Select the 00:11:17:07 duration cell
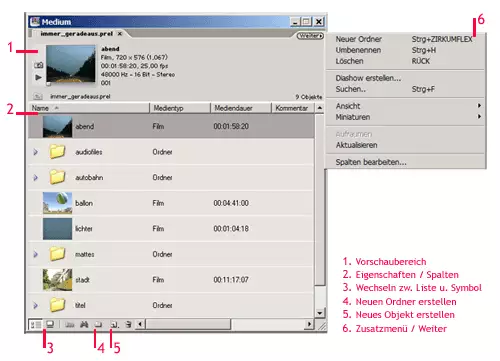Image resolution: width=500 pixels, height=361 pixels. click(231, 280)
